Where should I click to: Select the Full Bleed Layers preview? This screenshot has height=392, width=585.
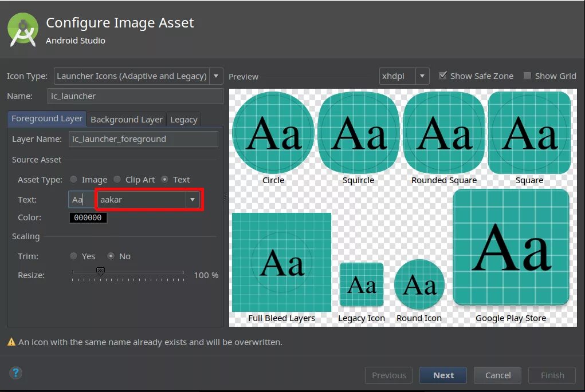click(x=282, y=262)
